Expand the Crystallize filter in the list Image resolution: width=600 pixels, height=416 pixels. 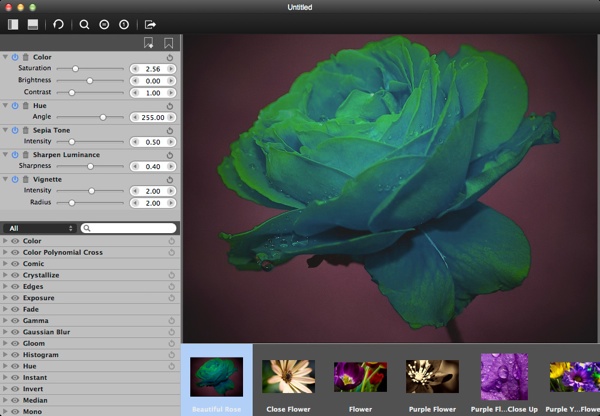5,275
